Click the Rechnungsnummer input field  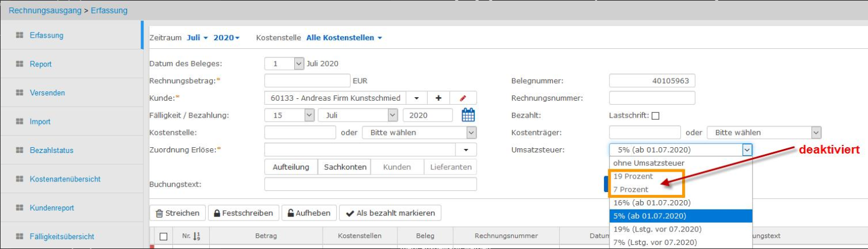(652, 98)
